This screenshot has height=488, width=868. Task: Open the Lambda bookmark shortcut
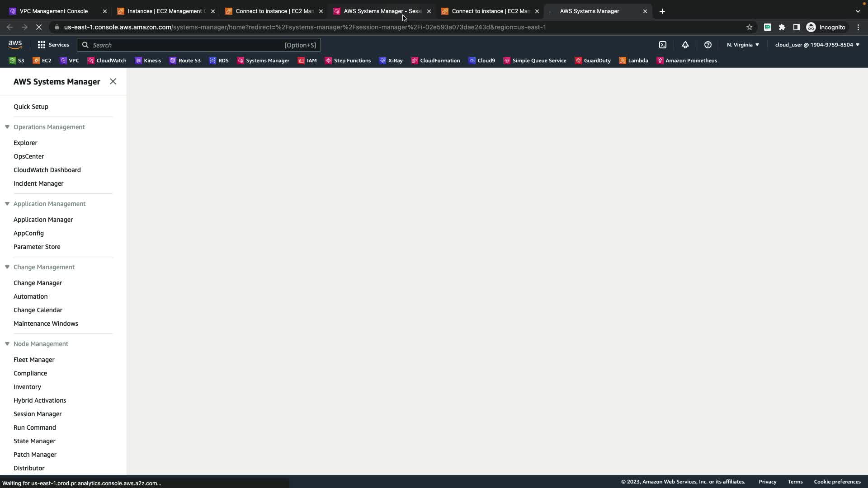click(x=633, y=61)
